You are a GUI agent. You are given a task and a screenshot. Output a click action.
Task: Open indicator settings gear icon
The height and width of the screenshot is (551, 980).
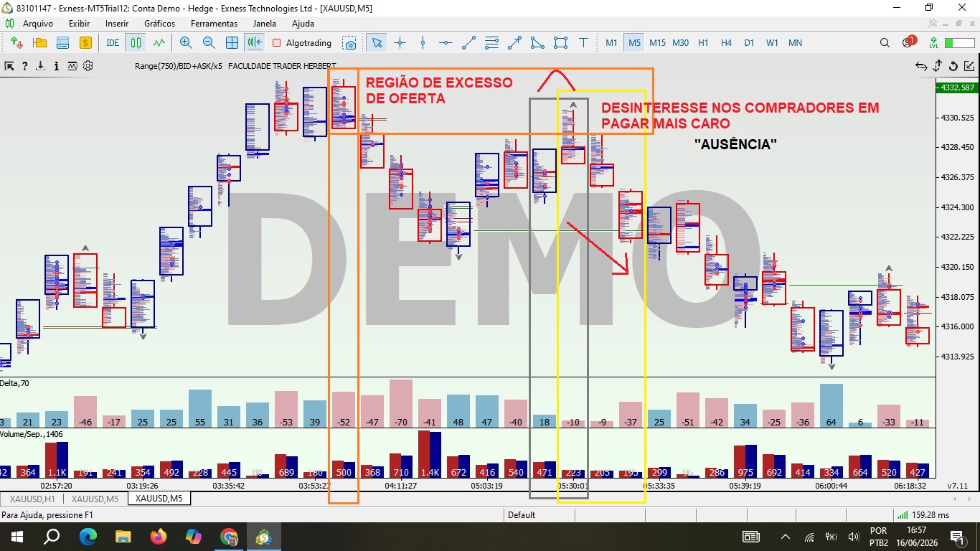88,66
